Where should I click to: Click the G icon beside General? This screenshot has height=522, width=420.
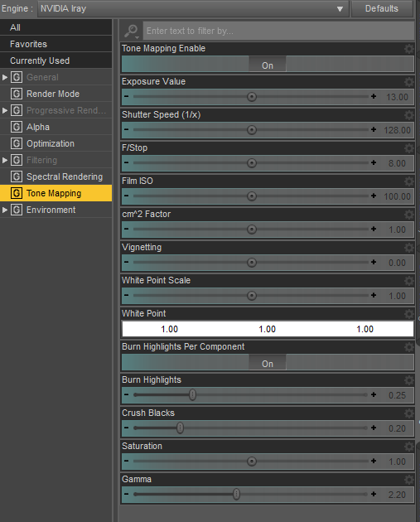[17, 77]
